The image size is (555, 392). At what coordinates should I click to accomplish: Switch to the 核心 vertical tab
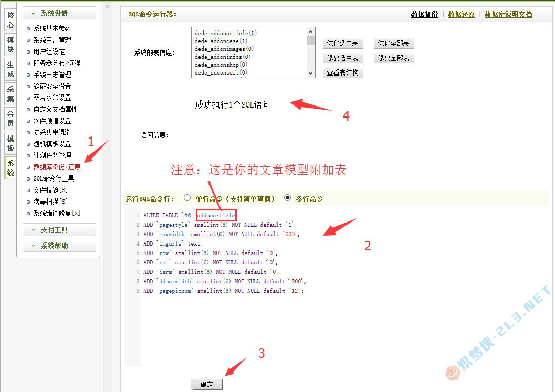(11, 20)
